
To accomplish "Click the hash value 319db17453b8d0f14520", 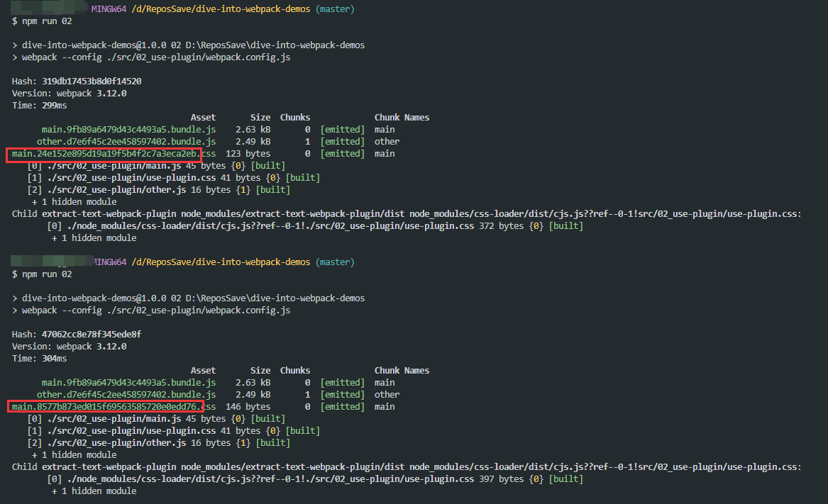I will click(x=92, y=82).
